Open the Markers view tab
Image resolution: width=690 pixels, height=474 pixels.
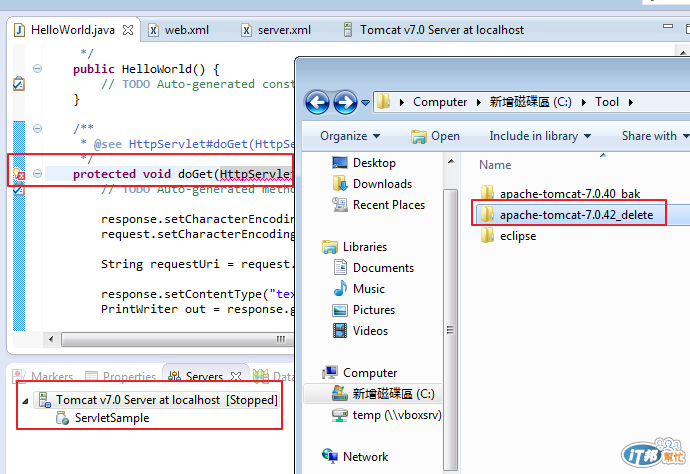pos(43,376)
